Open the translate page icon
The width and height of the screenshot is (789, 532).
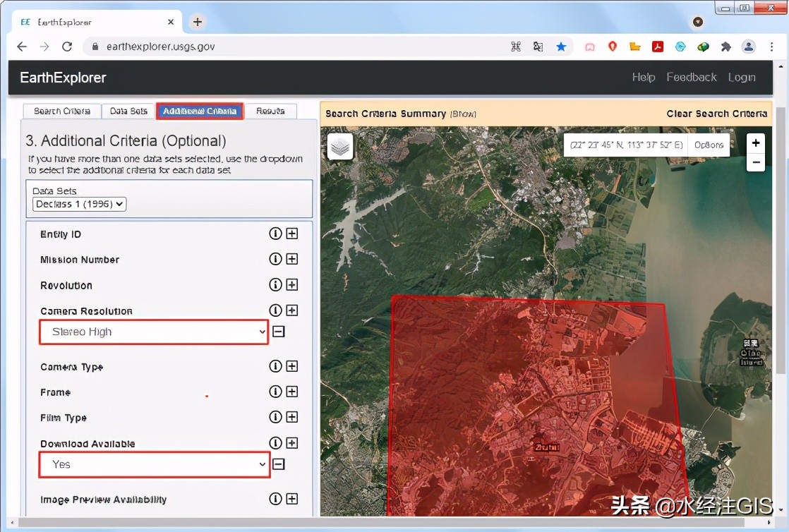538,47
